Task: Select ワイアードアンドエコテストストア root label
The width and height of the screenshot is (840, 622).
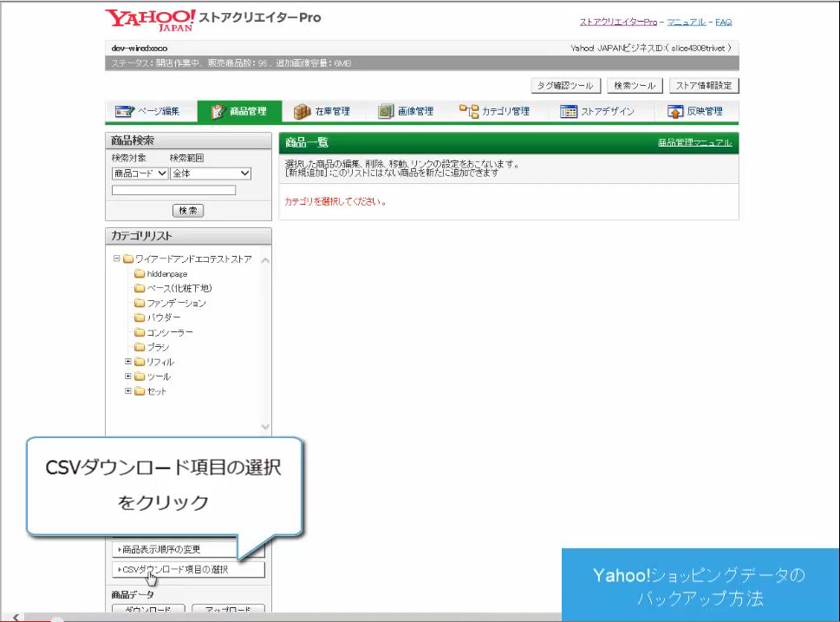Action: (x=193, y=259)
